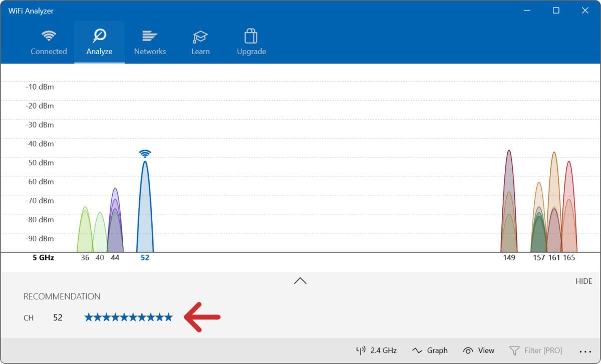601x364 pixels.
Task: Expand the recommendation panel chevron
Action: (300, 281)
